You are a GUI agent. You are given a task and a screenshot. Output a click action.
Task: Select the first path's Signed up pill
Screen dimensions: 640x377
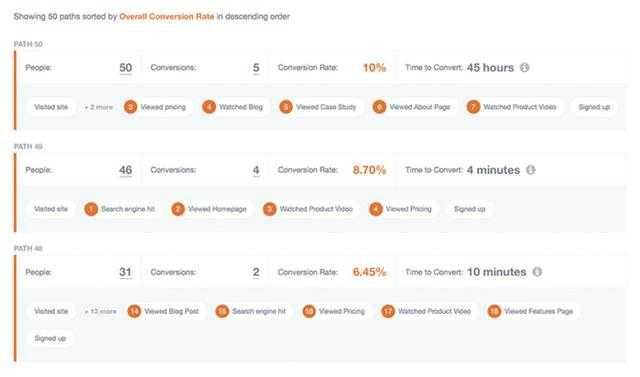(x=594, y=107)
